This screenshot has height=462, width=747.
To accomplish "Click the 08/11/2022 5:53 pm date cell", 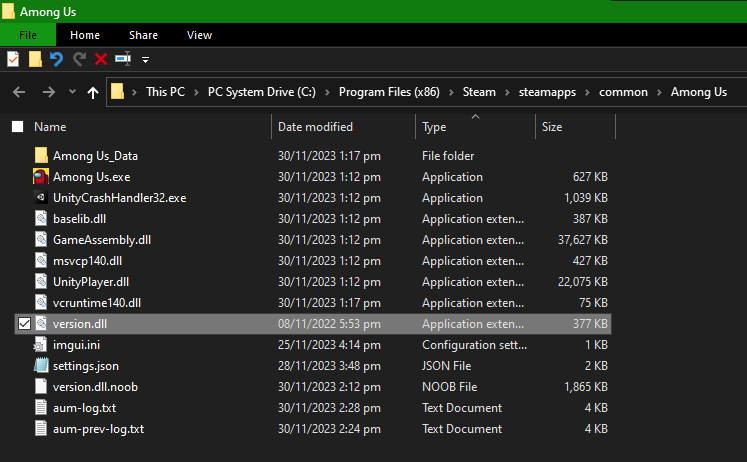I will 329,324.
